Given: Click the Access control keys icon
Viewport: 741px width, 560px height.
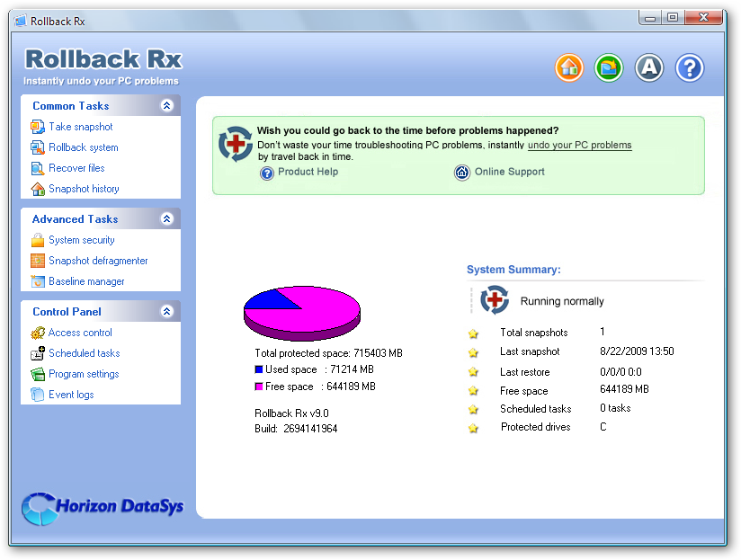Looking at the screenshot, I should pyautogui.click(x=38, y=333).
